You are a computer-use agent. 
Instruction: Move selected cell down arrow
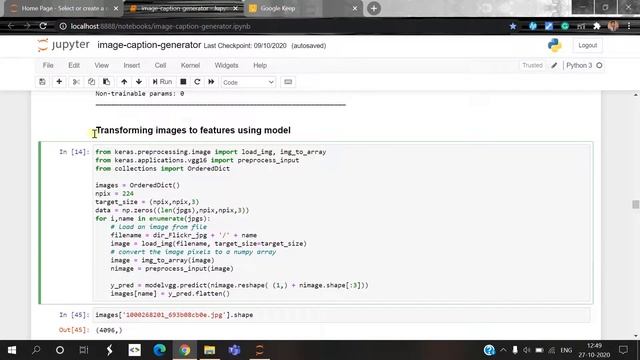point(139,82)
